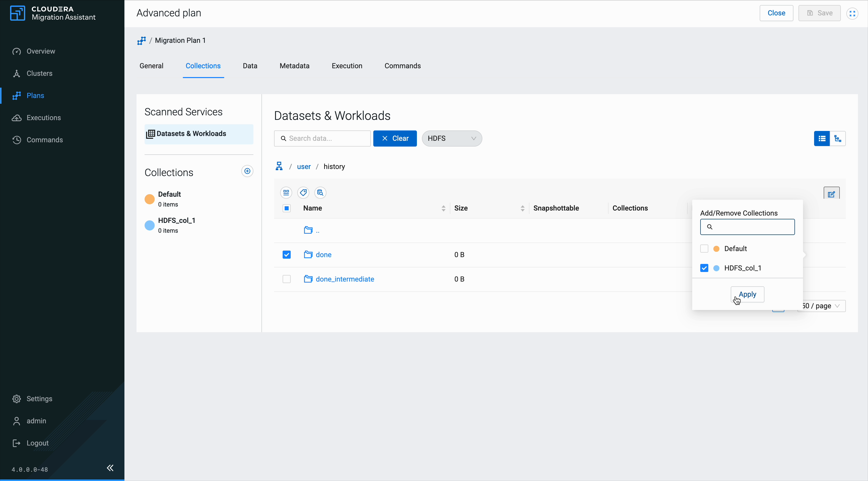Go to HDFS root breadcrumb icon
The width and height of the screenshot is (868, 481).
pos(279,166)
